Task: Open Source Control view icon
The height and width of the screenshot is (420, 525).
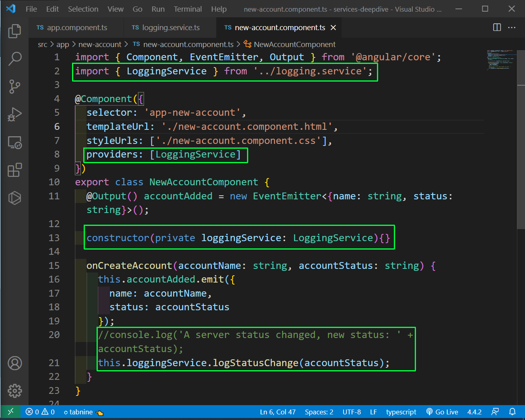Action: point(14,86)
